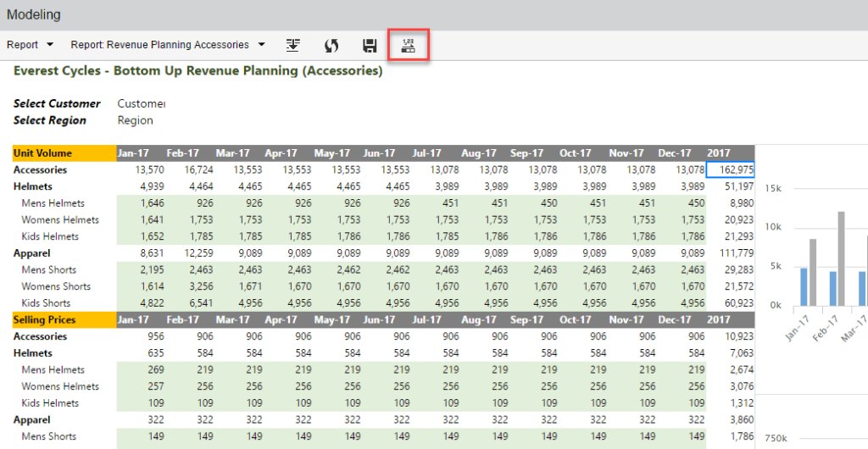This screenshot has height=449, width=868.
Task: Click Mens Helmets row label under Unit Volume
Action: point(53,203)
